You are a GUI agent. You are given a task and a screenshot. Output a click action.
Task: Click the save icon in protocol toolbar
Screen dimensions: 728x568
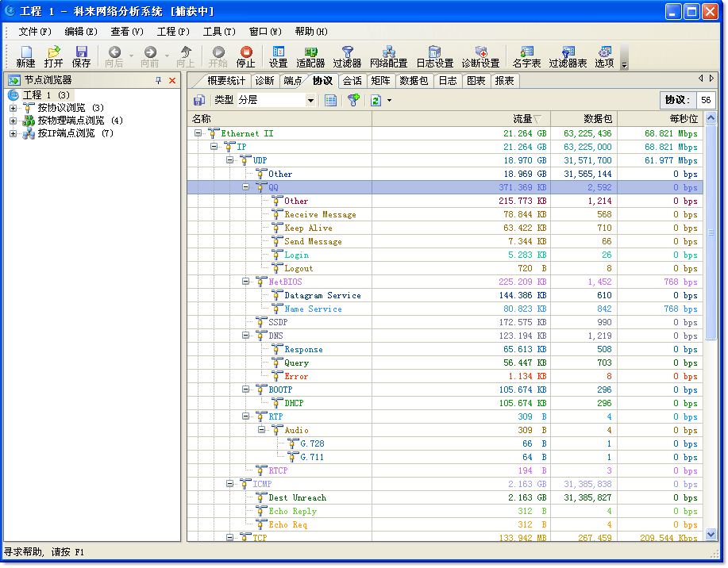tap(199, 100)
